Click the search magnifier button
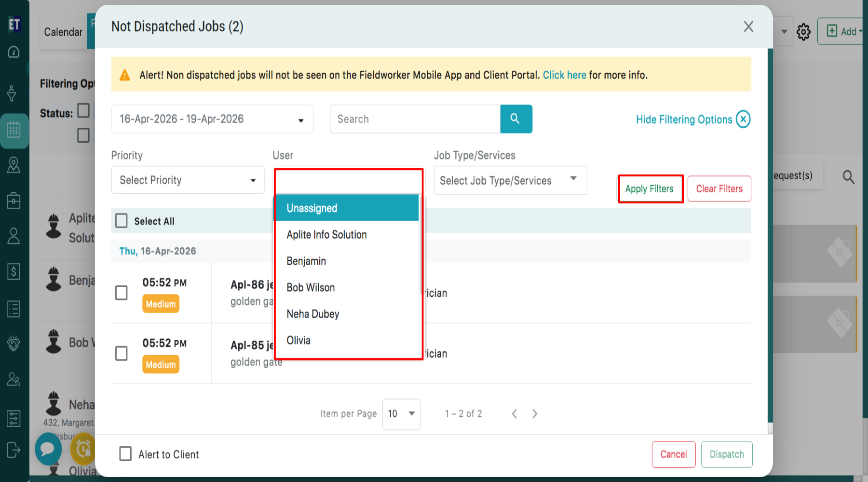Viewport: 868px width, 482px height. [x=515, y=119]
